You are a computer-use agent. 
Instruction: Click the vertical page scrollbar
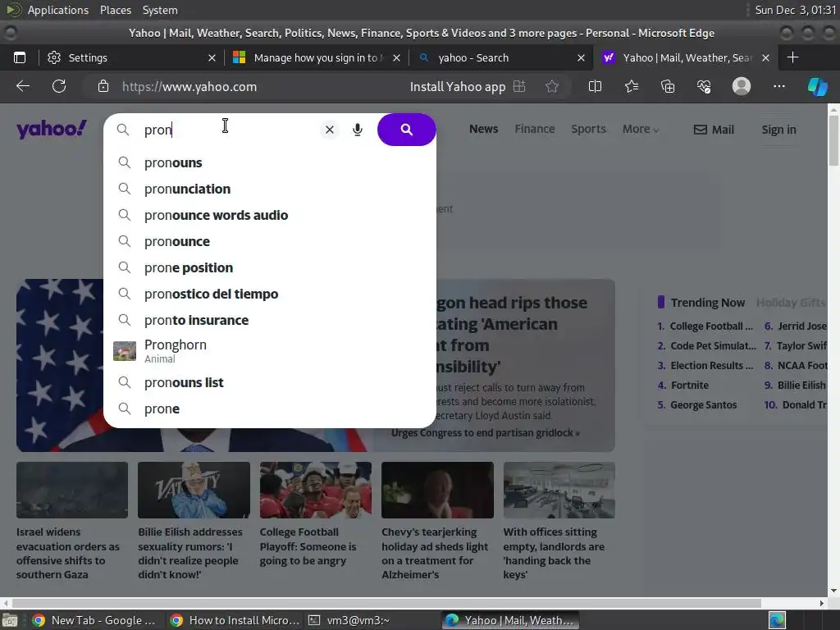coord(833,141)
